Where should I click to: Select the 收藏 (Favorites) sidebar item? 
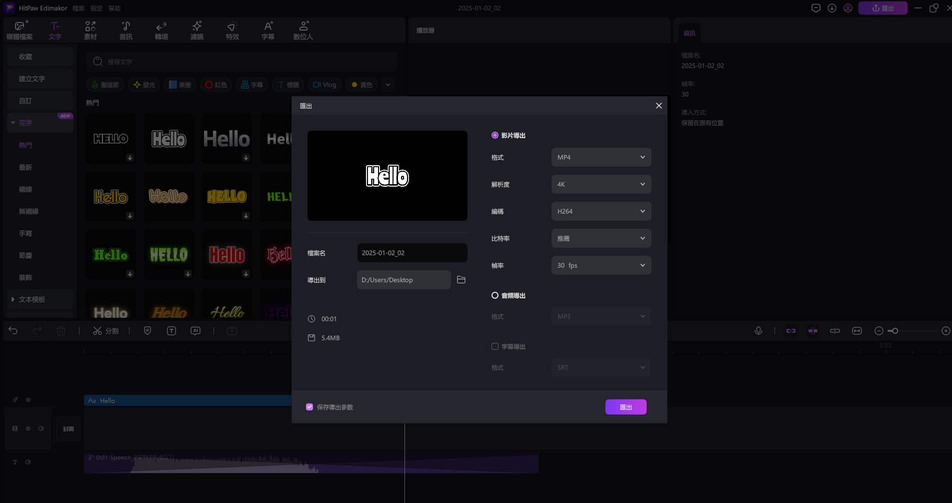click(26, 57)
